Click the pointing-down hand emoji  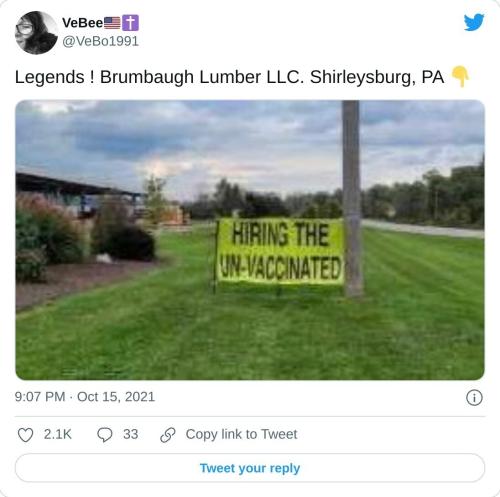pyautogui.click(x=460, y=77)
